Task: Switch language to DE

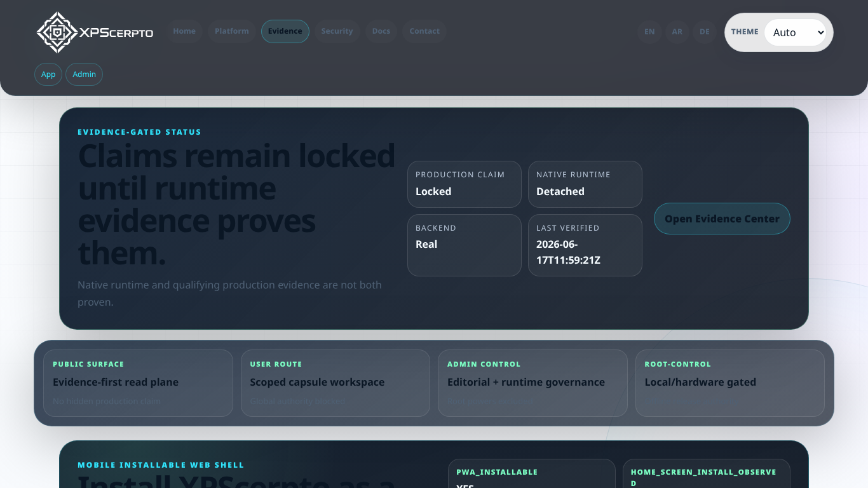Action: (x=705, y=32)
